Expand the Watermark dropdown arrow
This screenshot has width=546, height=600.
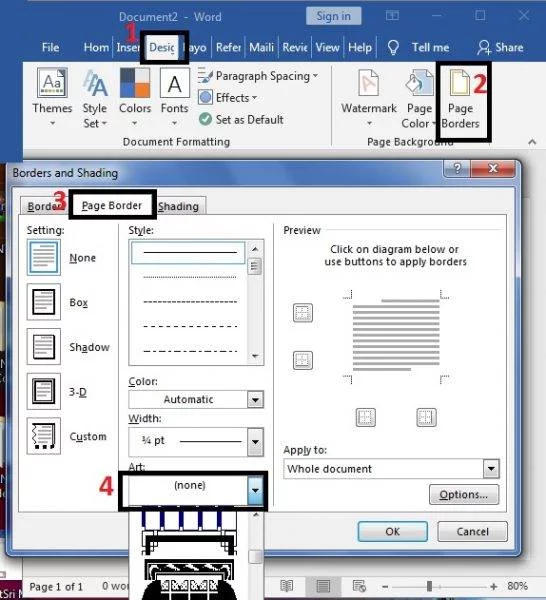point(369,123)
